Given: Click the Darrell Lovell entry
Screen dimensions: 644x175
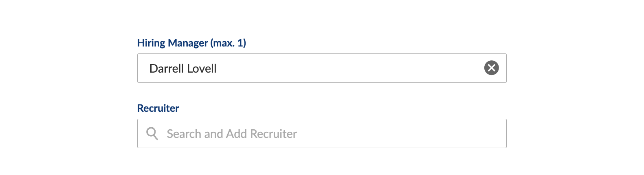Looking at the screenshot, I should tap(183, 69).
